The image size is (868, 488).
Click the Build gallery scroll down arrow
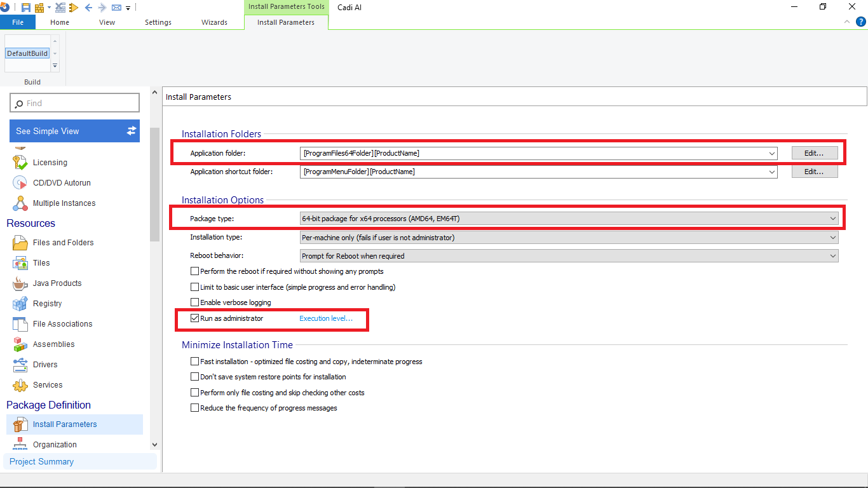tap(55, 53)
